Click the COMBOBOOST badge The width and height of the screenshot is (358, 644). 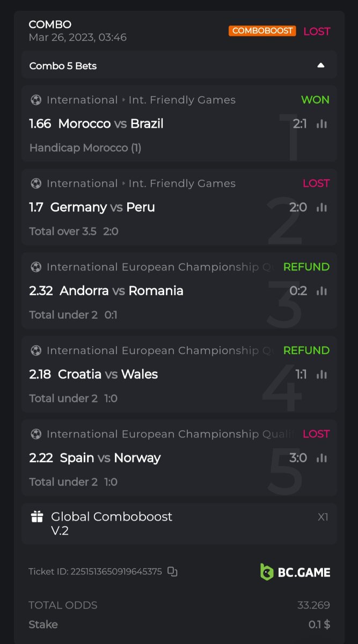(x=262, y=31)
